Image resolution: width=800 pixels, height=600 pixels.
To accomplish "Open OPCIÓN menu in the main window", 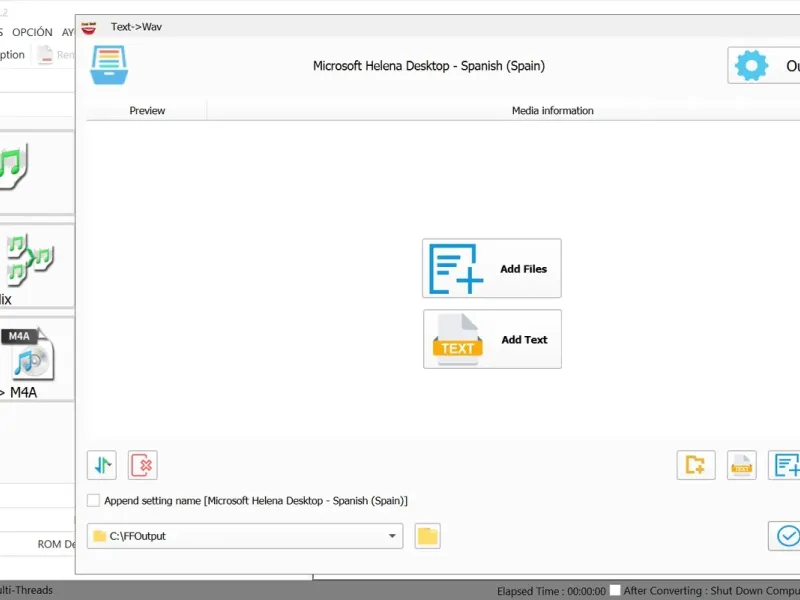I will point(32,32).
